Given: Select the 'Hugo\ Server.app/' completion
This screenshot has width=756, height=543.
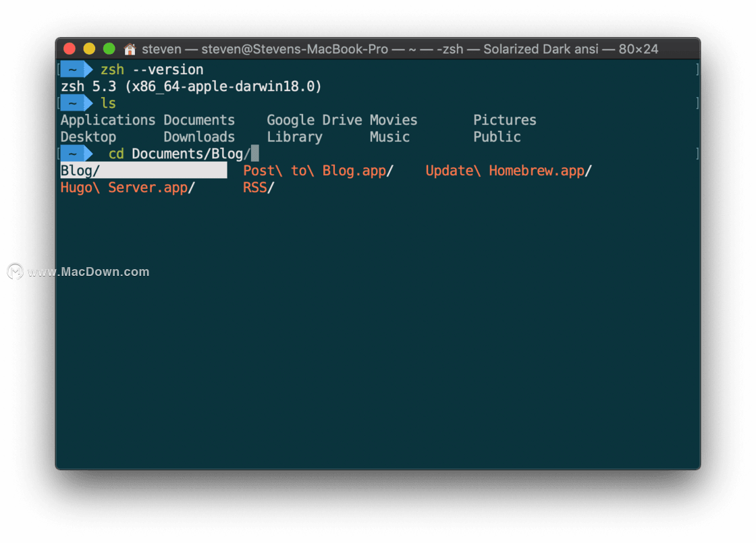Looking at the screenshot, I should tap(128, 188).
